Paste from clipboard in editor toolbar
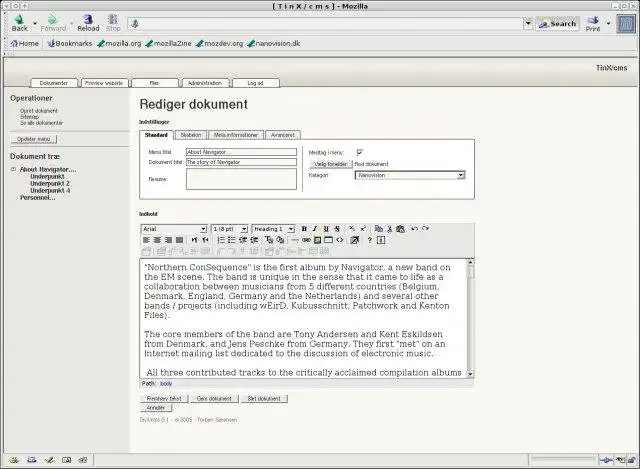 [x=400, y=229]
